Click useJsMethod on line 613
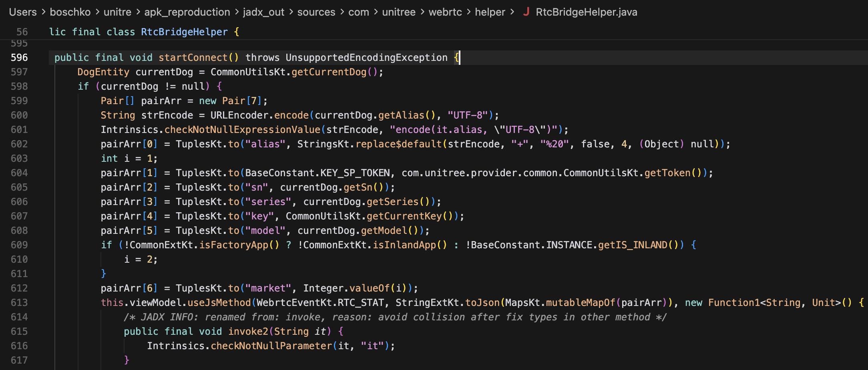 pyautogui.click(x=219, y=303)
